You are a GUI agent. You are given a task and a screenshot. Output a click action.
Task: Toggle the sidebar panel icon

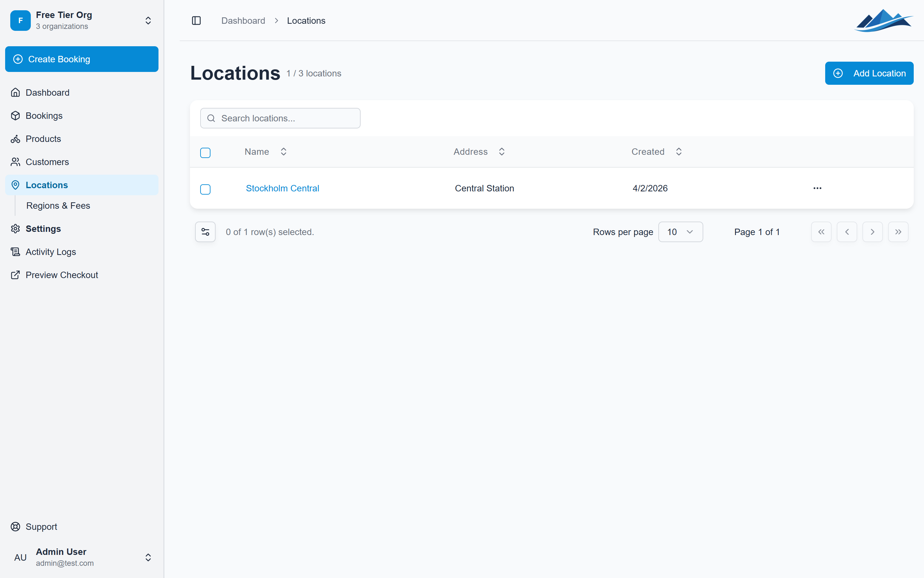tap(196, 21)
